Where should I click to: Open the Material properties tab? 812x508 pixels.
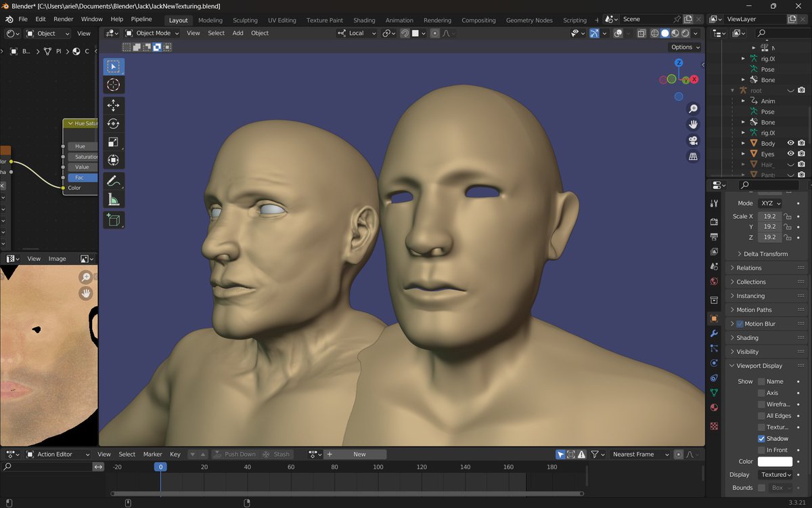click(714, 408)
